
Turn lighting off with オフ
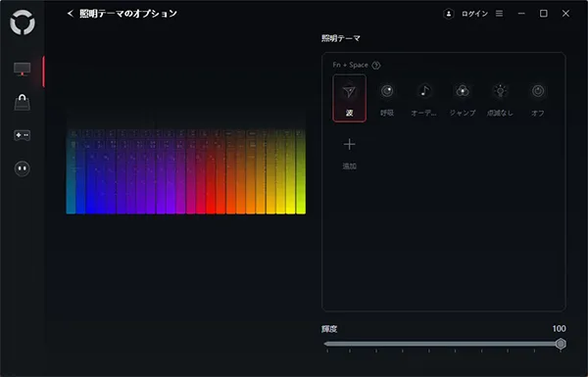538,98
